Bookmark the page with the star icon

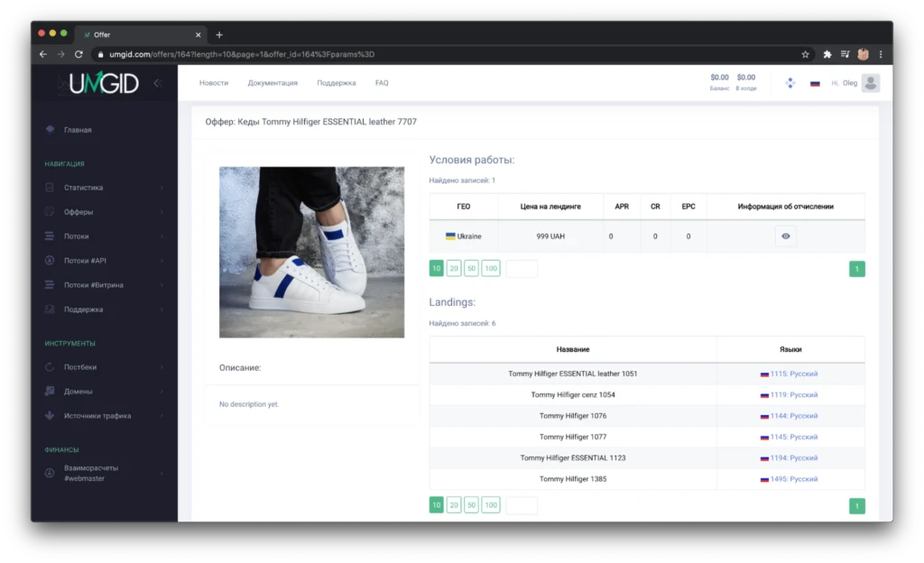point(805,54)
